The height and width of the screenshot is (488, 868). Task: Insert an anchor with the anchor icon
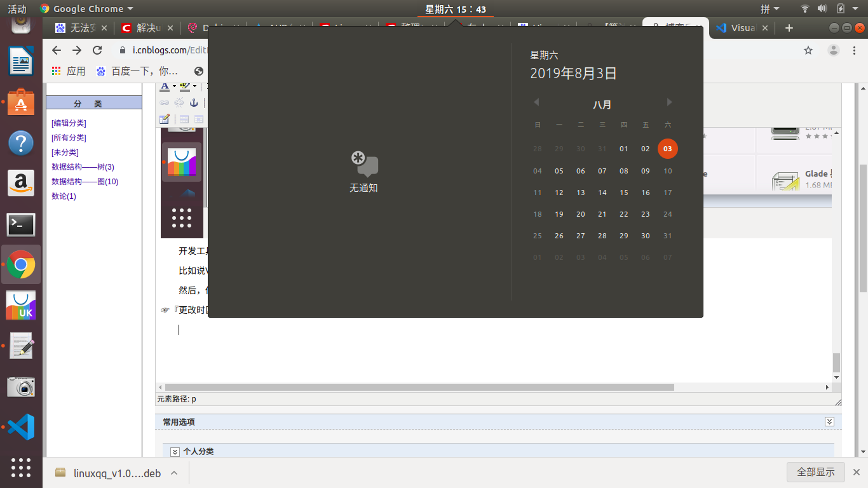194,102
